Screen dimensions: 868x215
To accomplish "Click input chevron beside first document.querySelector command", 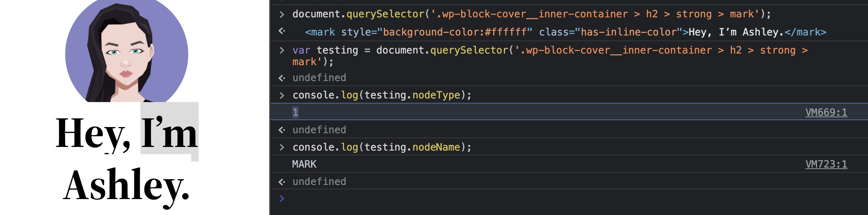I will 282,14.
